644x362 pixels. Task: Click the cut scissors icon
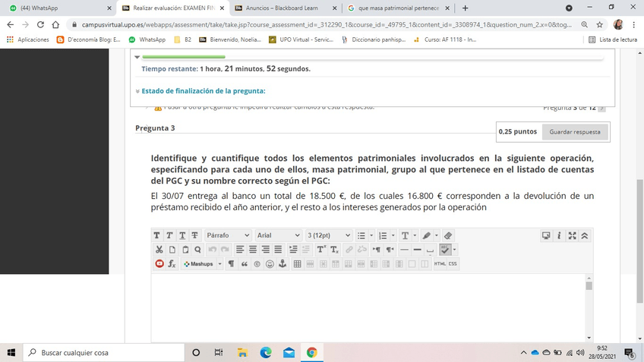click(x=159, y=250)
